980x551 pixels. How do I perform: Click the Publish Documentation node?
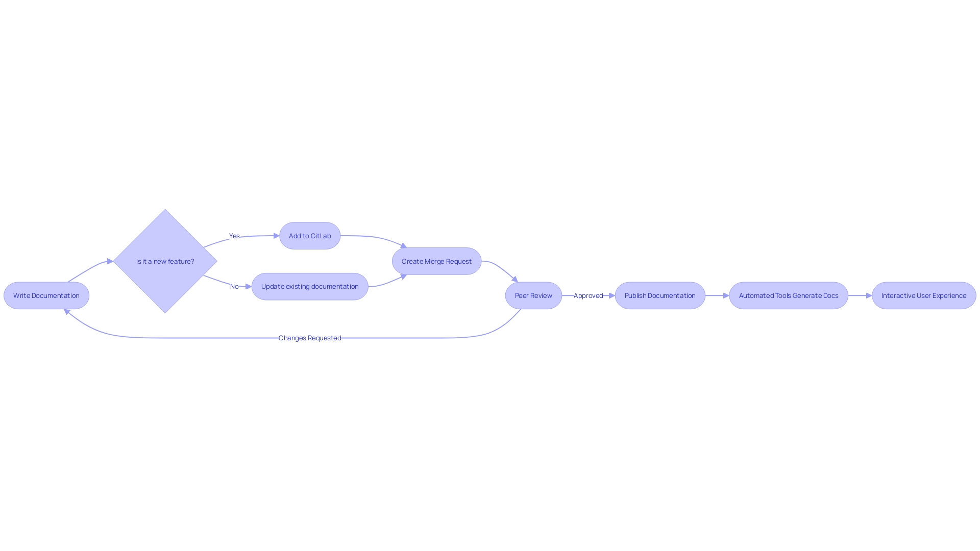click(x=659, y=295)
